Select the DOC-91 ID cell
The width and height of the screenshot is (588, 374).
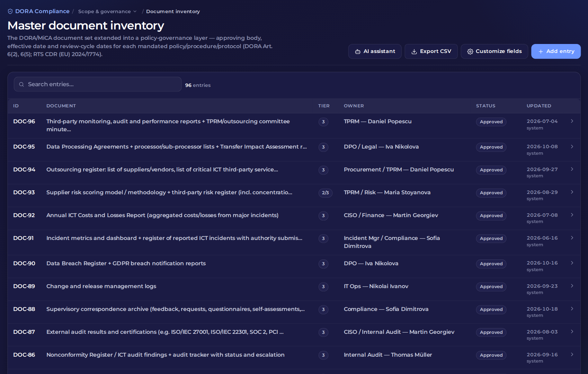click(x=24, y=238)
